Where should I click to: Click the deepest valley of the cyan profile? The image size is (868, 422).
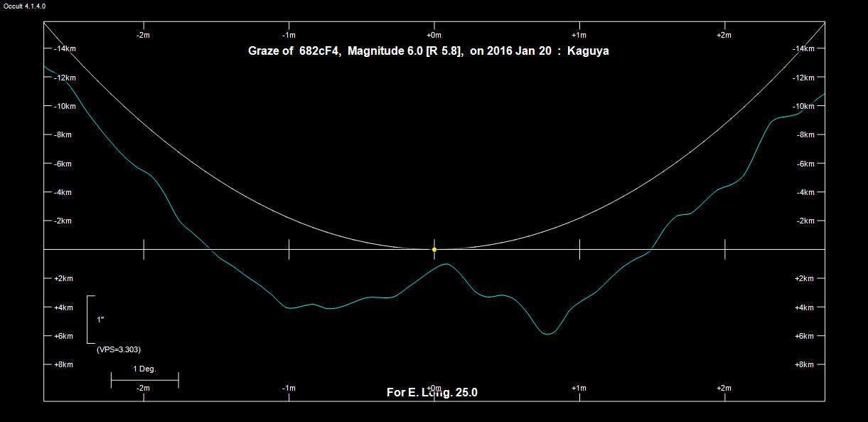[x=547, y=334]
